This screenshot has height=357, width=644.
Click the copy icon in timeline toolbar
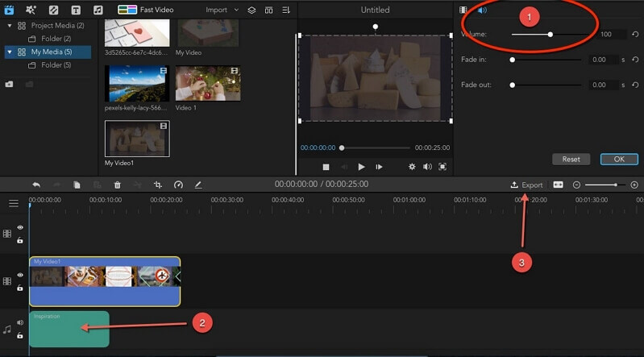77,185
